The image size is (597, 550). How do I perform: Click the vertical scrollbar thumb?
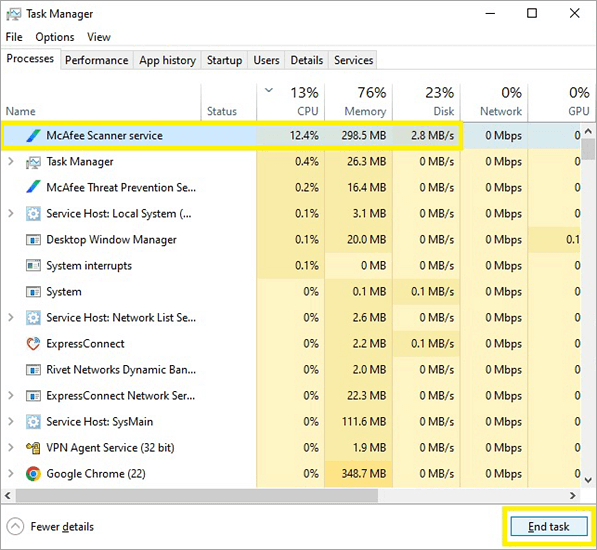click(588, 149)
